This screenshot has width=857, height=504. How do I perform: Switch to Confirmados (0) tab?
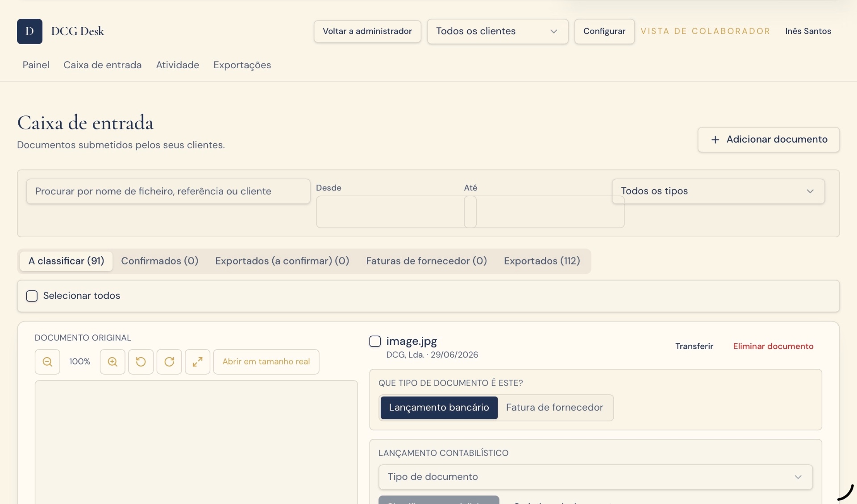click(x=160, y=261)
